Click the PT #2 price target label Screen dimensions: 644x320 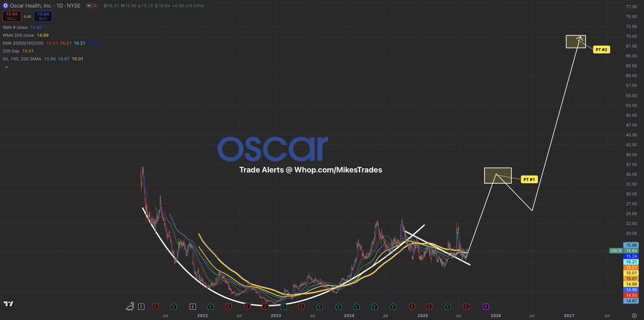601,49
